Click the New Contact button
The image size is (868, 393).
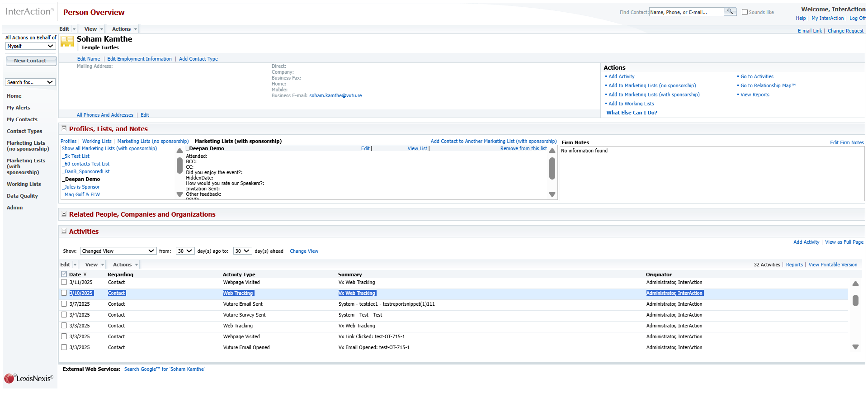[x=31, y=61]
